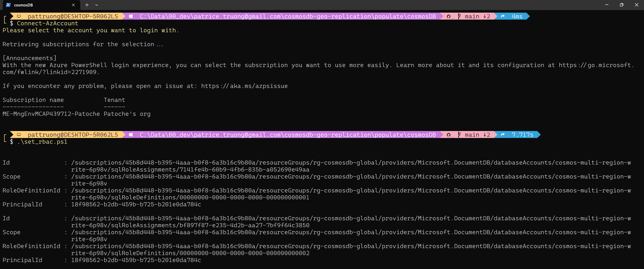644x269 pixels.
Task: Click the second prompt's directory path link
Action: (288, 135)
